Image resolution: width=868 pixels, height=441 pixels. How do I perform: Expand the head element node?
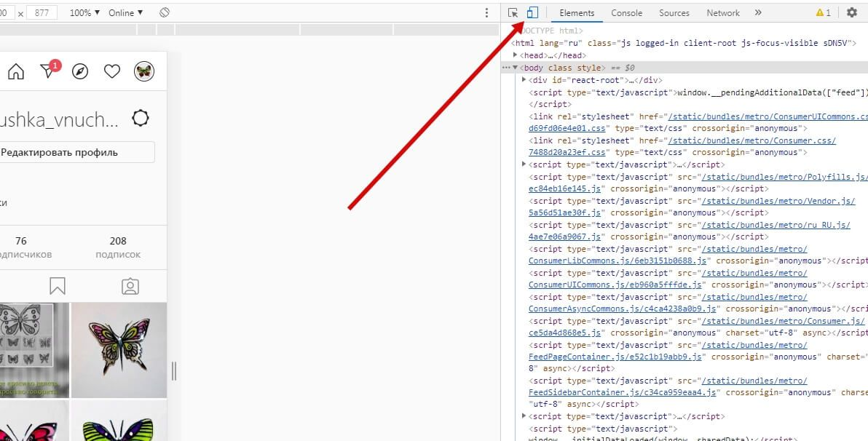[516, 55]
